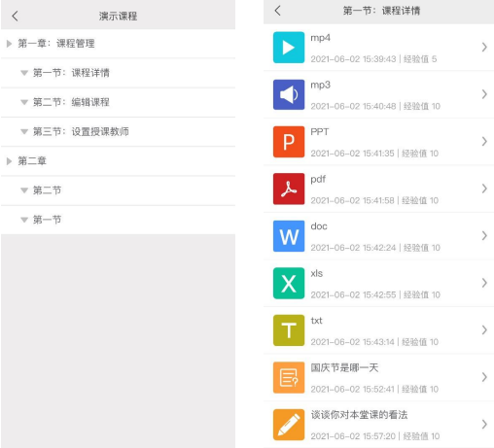Select the red pdf file icon

pyautogui.click(x=289, y=189)
